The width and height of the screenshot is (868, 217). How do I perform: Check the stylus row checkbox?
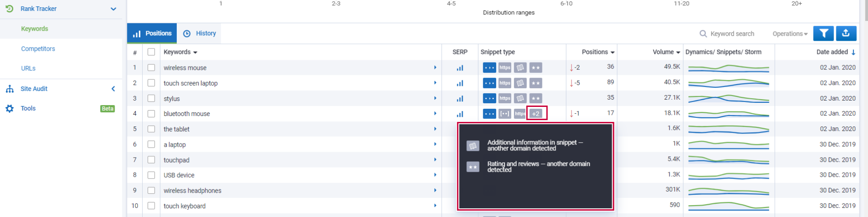(151, 98)
